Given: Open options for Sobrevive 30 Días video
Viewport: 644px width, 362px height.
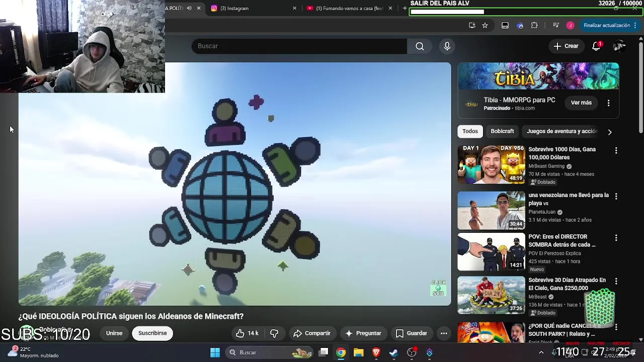Looking at the screenshot, I should point(616,281).
